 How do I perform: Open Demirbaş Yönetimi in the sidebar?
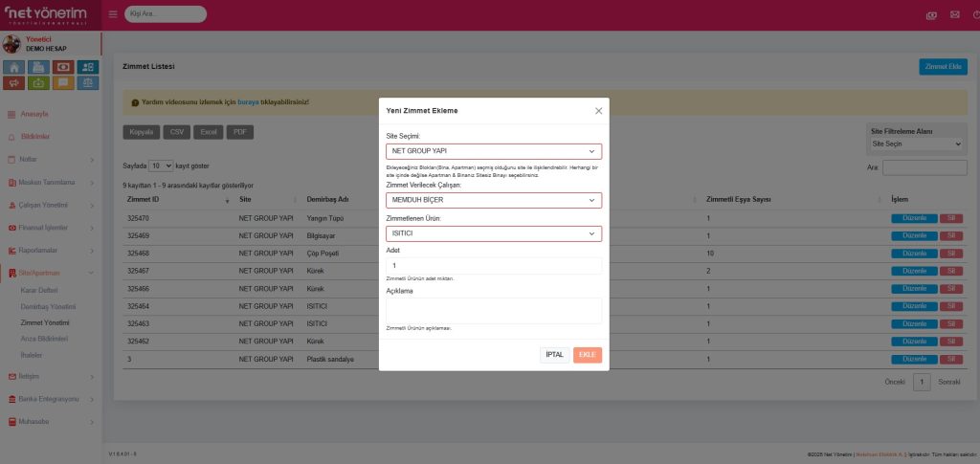[x=48, y=306]
